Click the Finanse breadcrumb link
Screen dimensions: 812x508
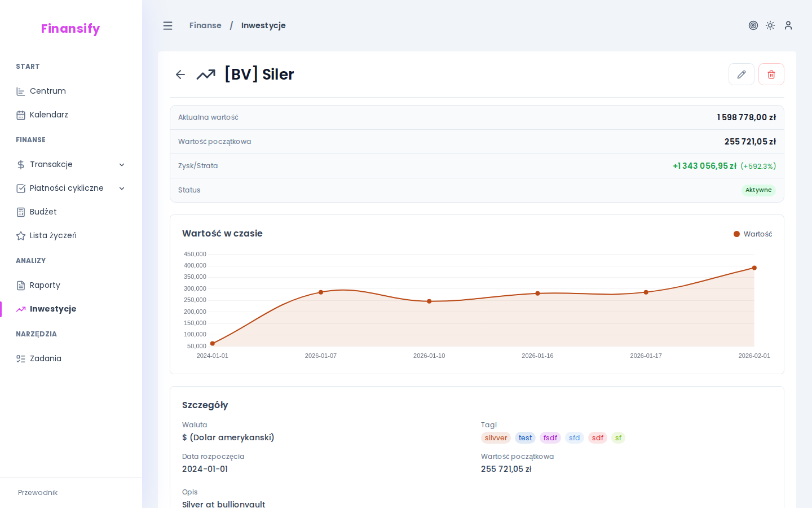(205, 25)
